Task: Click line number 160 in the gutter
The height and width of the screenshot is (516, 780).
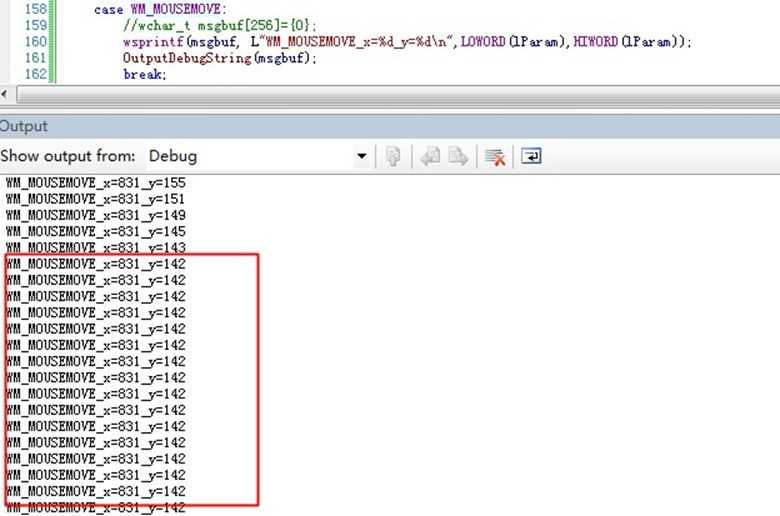Action: [x=35, y=41]
